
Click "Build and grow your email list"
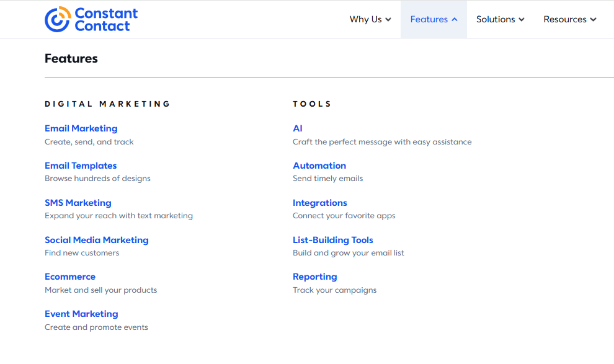tap(349, 253)
